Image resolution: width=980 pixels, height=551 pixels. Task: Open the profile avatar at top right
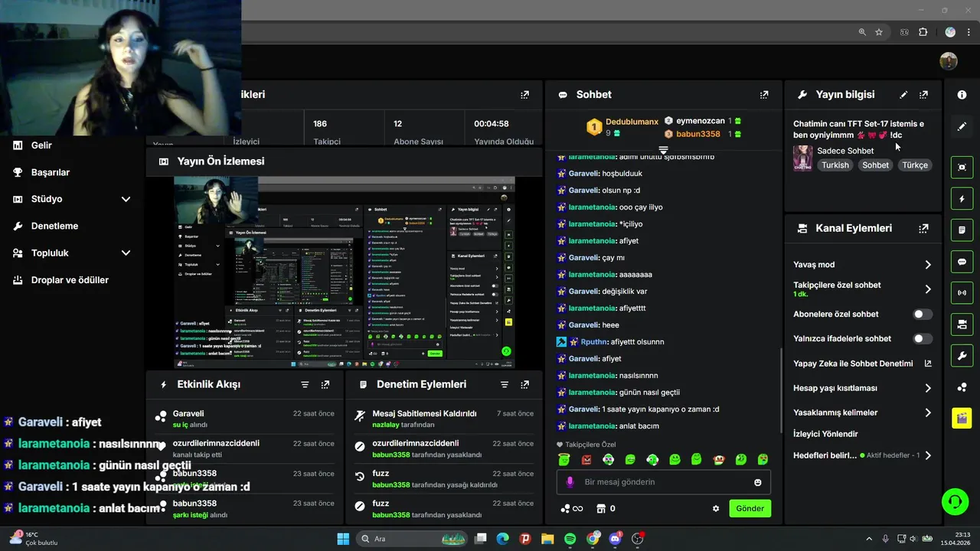[x=949, y=61]
